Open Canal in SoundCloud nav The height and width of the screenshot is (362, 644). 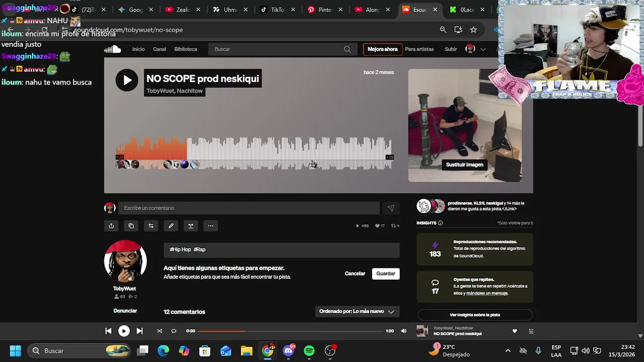(x=159, y=49)
